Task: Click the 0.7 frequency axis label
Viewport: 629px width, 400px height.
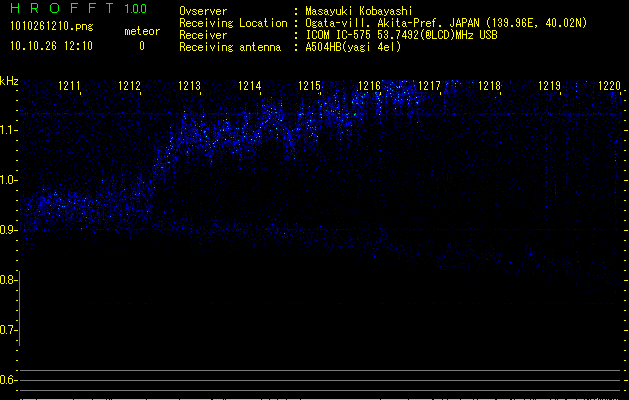Action: pos(8,330)
